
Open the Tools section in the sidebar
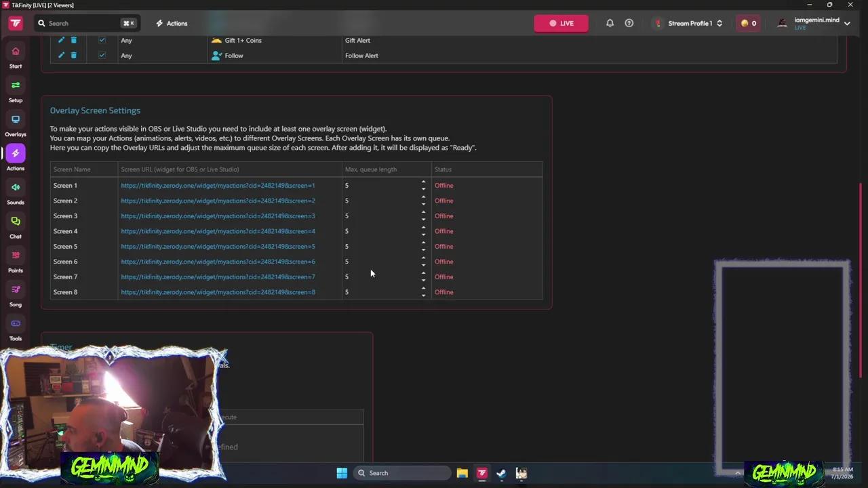click(x=16, y=328)
